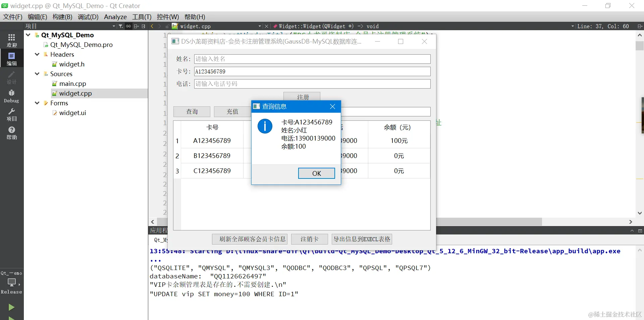Collapse the Qt_MySQL_Demo project node

coord(28,35)
